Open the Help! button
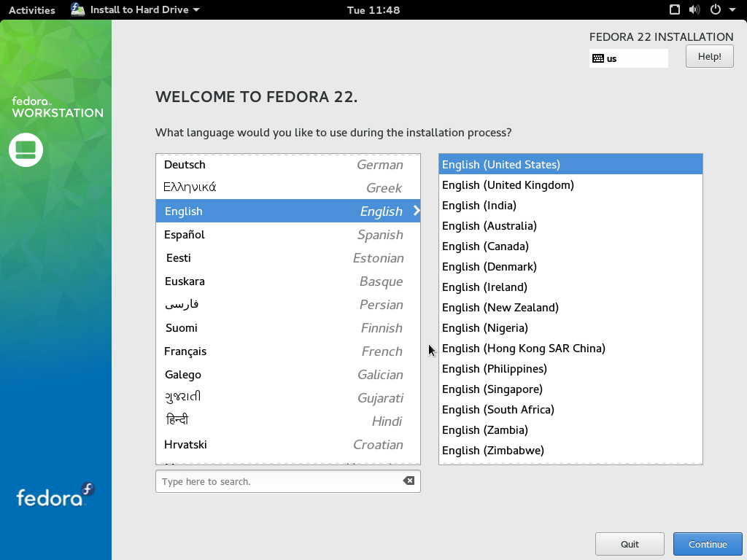This screenshot has width=747, height=560. [x=709, y=56]
